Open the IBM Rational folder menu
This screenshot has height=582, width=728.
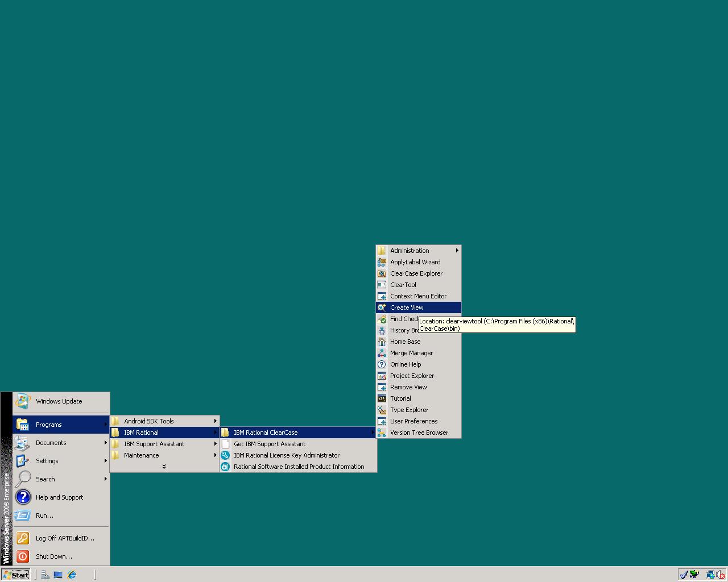pyautogui.click(x=164, y=433)
